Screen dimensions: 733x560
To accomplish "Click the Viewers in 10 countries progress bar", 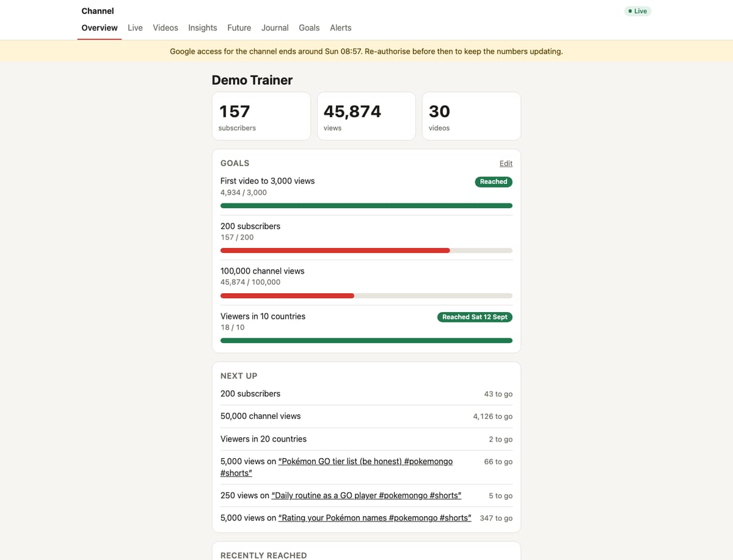I will coord(366,341).
